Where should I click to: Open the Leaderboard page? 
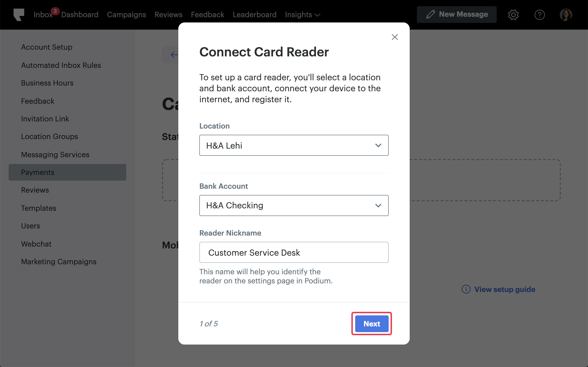coord(254,15)
